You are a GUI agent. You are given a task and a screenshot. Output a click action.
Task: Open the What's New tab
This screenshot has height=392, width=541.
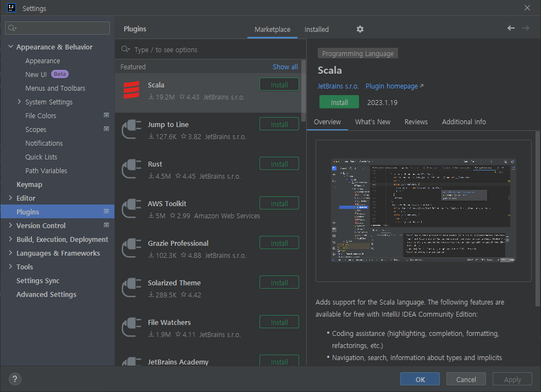[373, 122]
